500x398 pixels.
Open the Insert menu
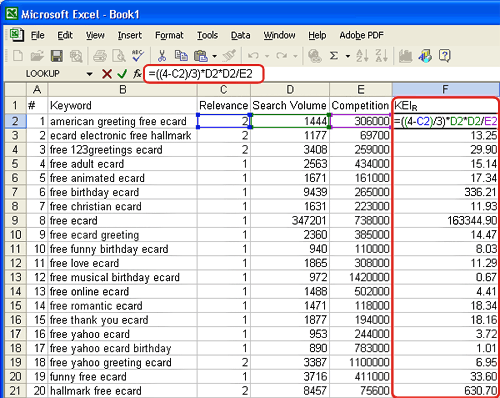(x=130, y=35)
